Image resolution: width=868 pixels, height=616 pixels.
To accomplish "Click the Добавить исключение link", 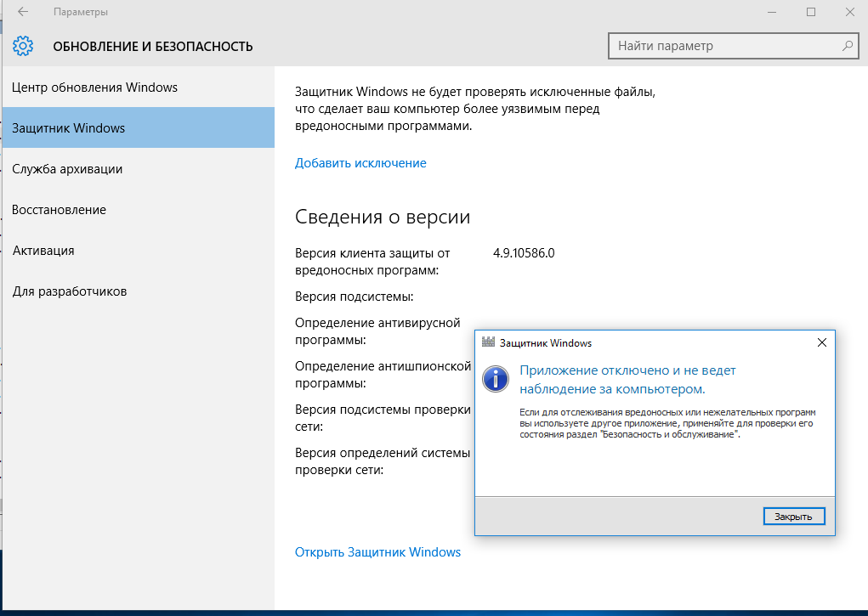I will tap(360, 163).
